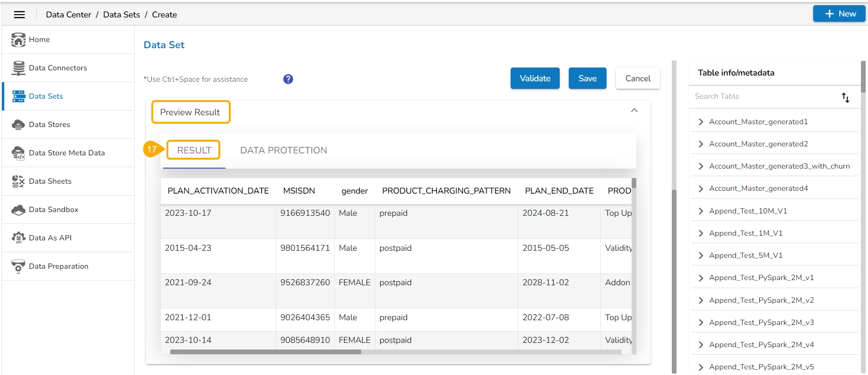
Task: Collapse the Preview Result panel
Action: [634, 111]
